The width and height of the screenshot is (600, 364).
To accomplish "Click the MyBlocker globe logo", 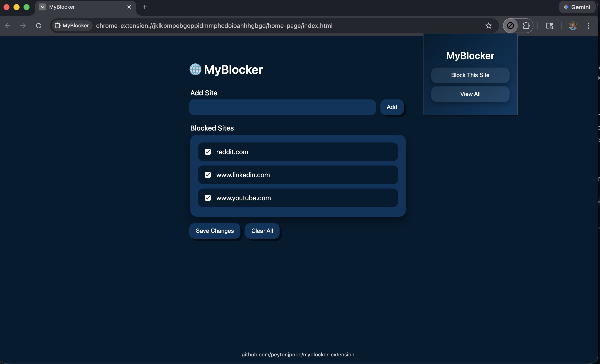I will (x=195, y=69).
